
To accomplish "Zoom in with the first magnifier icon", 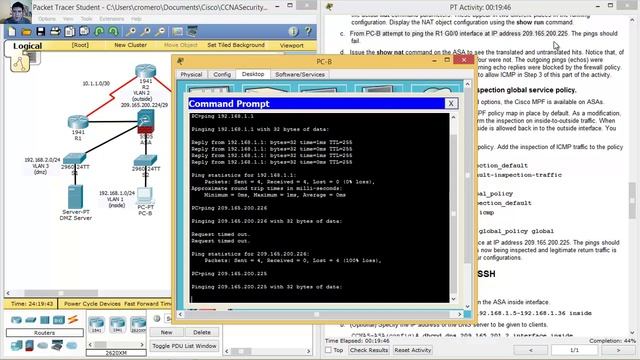I will (131, 31).
